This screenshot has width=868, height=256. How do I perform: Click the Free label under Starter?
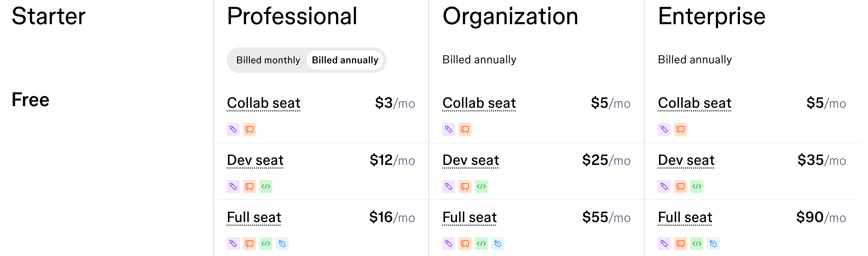31,99
